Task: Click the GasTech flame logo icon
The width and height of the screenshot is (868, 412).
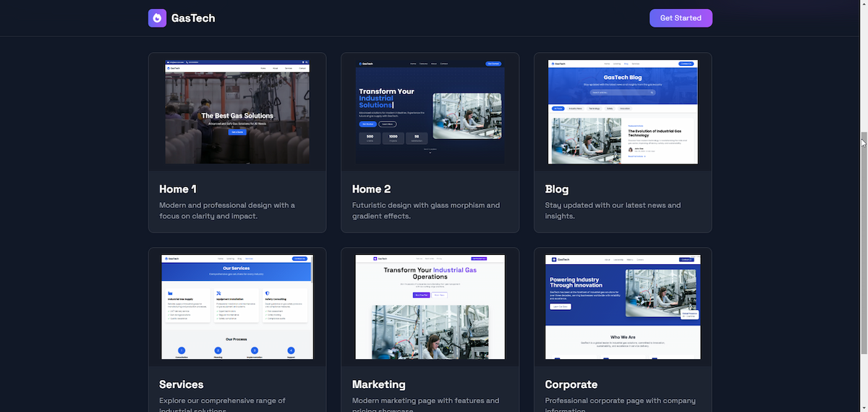Action: pos(158,18)
